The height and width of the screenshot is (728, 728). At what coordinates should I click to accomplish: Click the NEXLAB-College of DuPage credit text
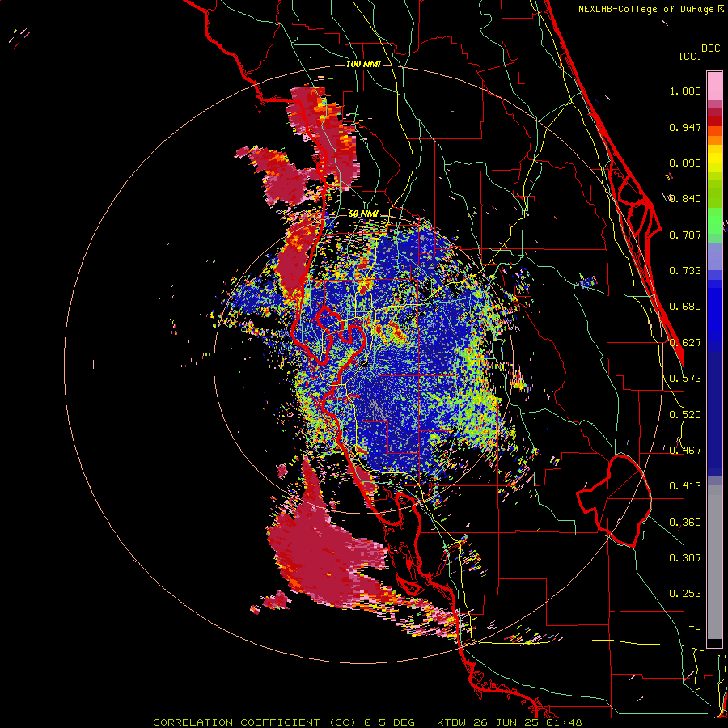645,9
